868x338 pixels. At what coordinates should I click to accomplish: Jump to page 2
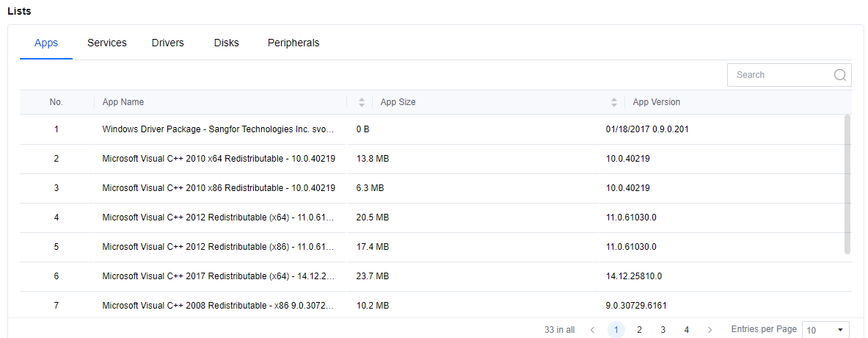click(640, 330)
